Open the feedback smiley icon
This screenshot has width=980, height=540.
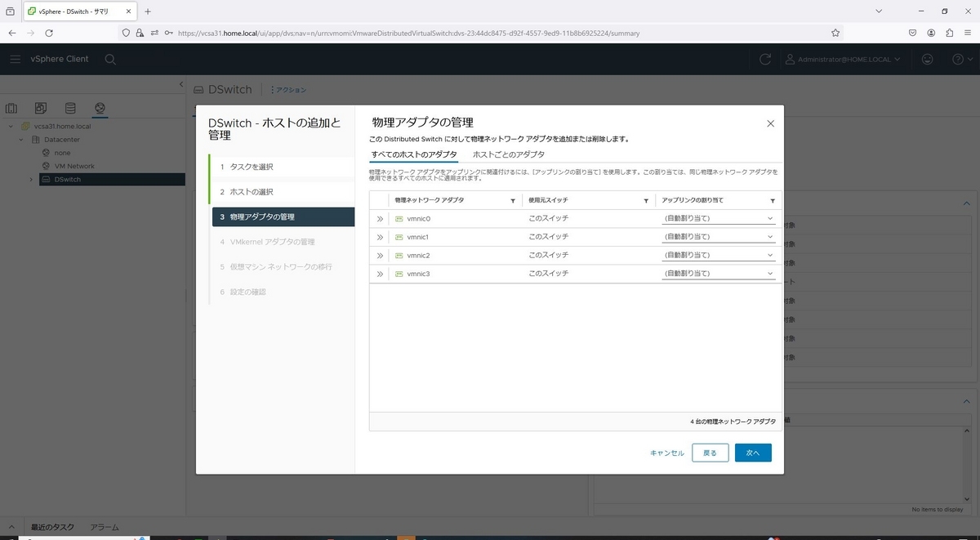pos(927,59)
